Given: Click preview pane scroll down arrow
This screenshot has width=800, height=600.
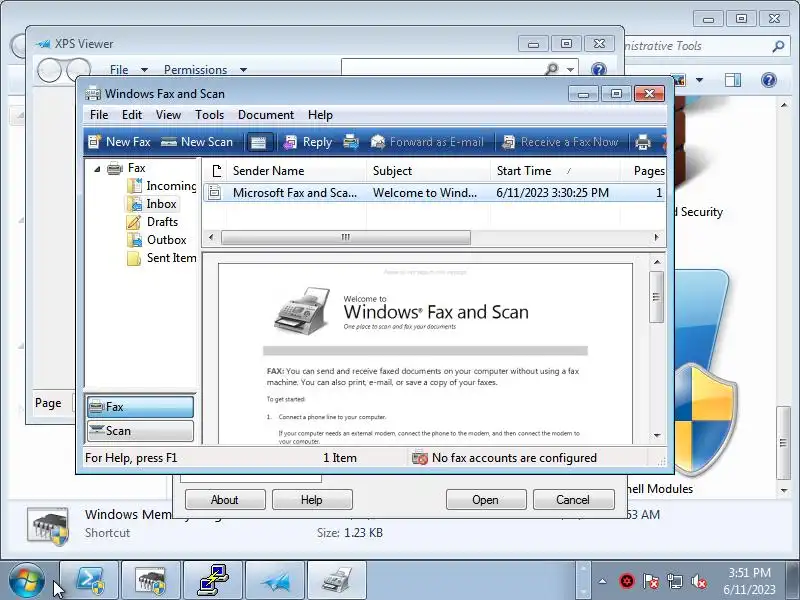Looking at the screenshot, I should pyautogui.click(x=657, y=435).
